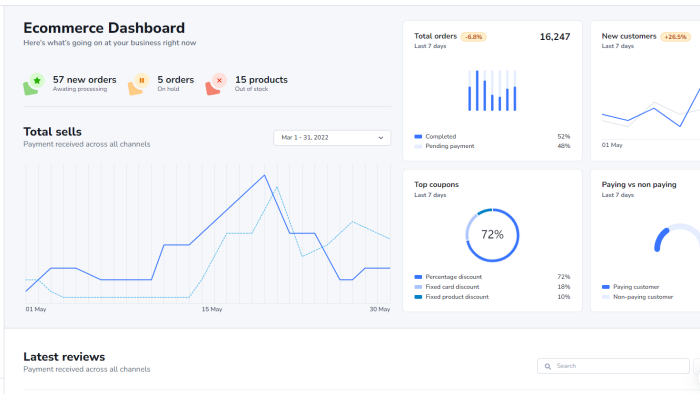
Task: Click the Fixed product discount legend swatch
Action: click(418, 297)
